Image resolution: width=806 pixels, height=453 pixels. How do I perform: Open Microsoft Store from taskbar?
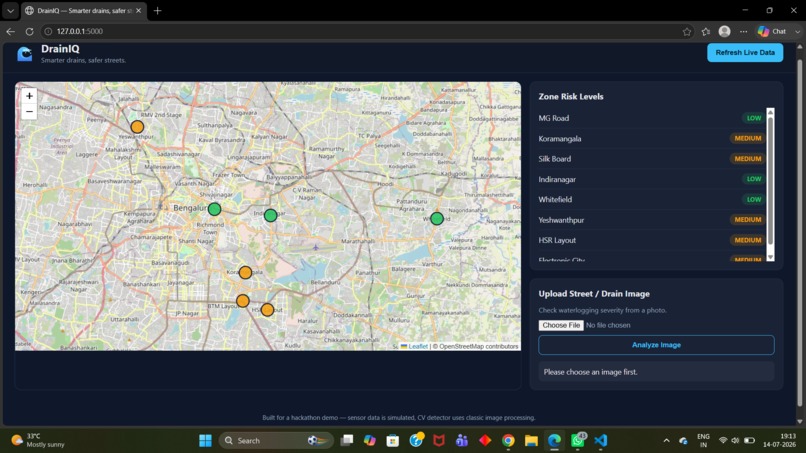[393, 441]
